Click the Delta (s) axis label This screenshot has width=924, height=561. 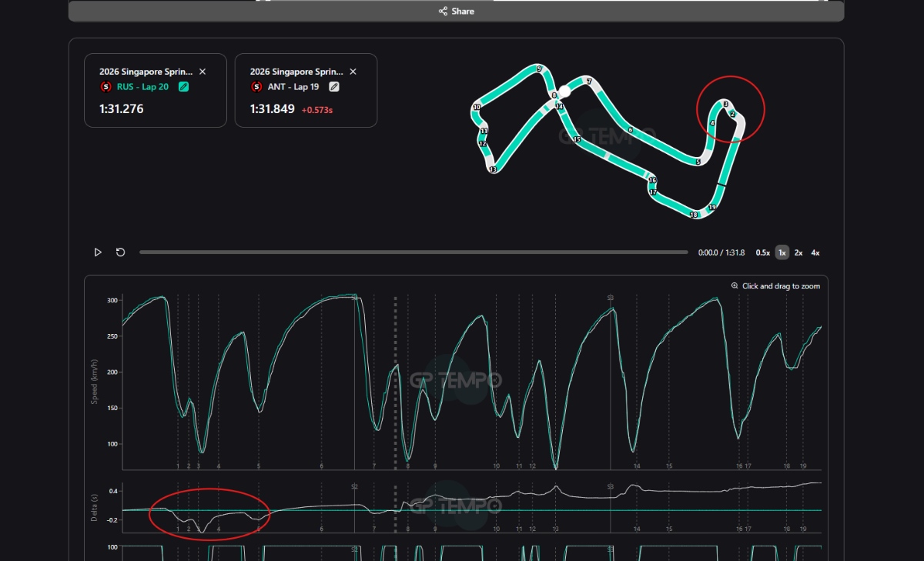(95, 508)
